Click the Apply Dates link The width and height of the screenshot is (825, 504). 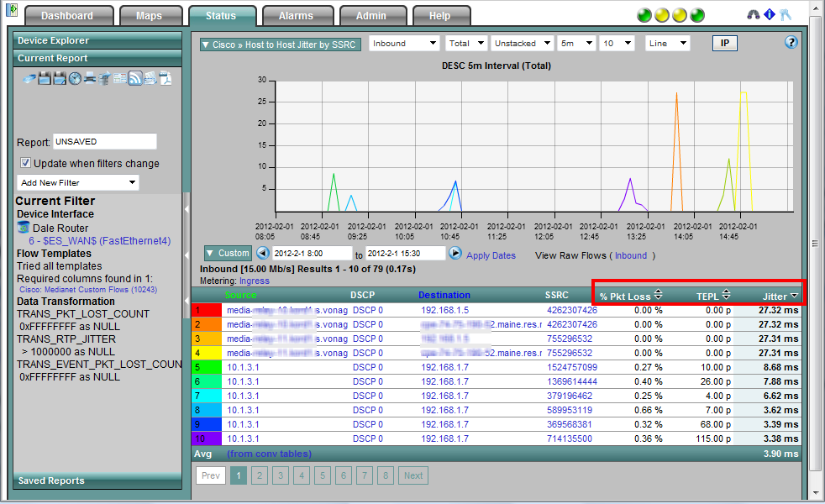click(491, 255)
